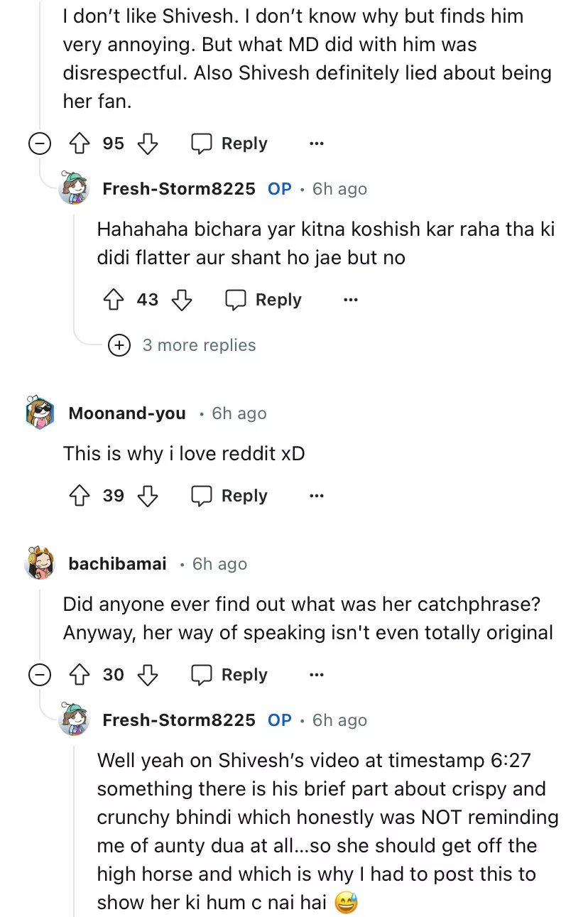588x917 pixels.
Task: Reply to Moonand-you's comment
Action: point(229,496)
